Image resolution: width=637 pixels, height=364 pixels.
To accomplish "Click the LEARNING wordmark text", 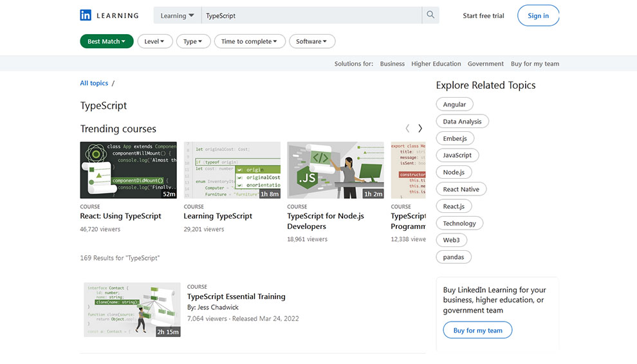I will (x=117, y=16).
